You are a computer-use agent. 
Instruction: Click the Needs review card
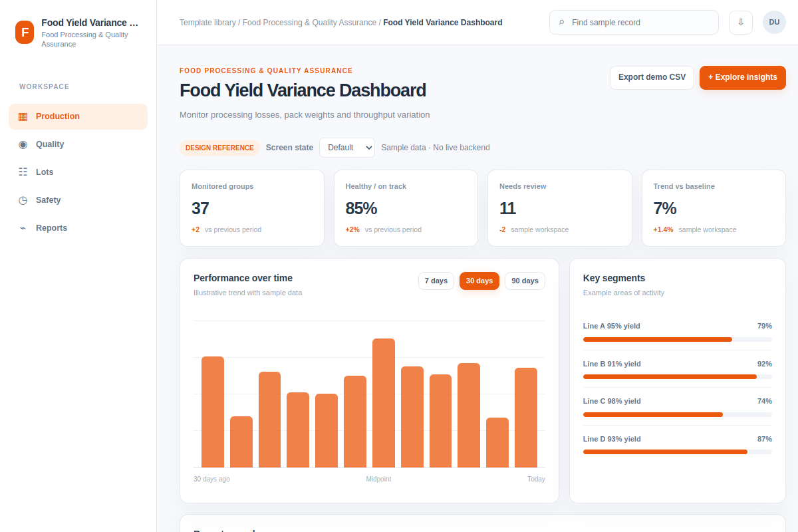[560, 208]
